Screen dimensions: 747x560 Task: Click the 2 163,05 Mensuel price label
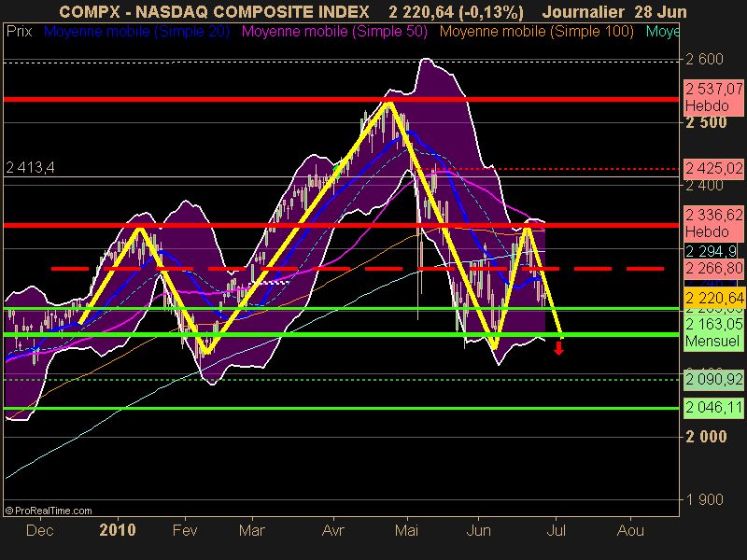coord(713,332)
